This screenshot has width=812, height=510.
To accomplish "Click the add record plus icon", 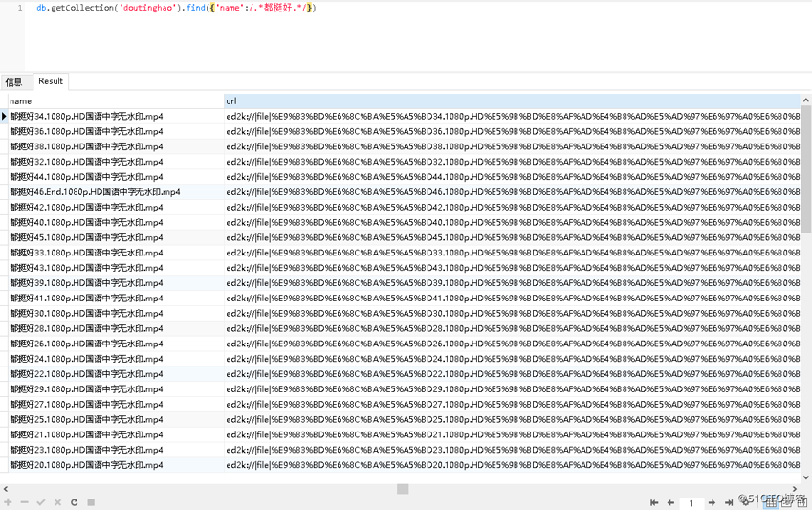I will point(8,502).
